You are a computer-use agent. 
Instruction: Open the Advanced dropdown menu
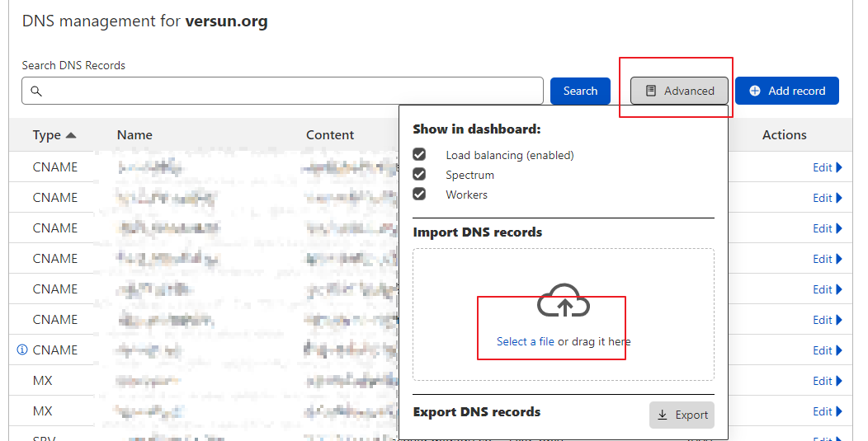679,91
